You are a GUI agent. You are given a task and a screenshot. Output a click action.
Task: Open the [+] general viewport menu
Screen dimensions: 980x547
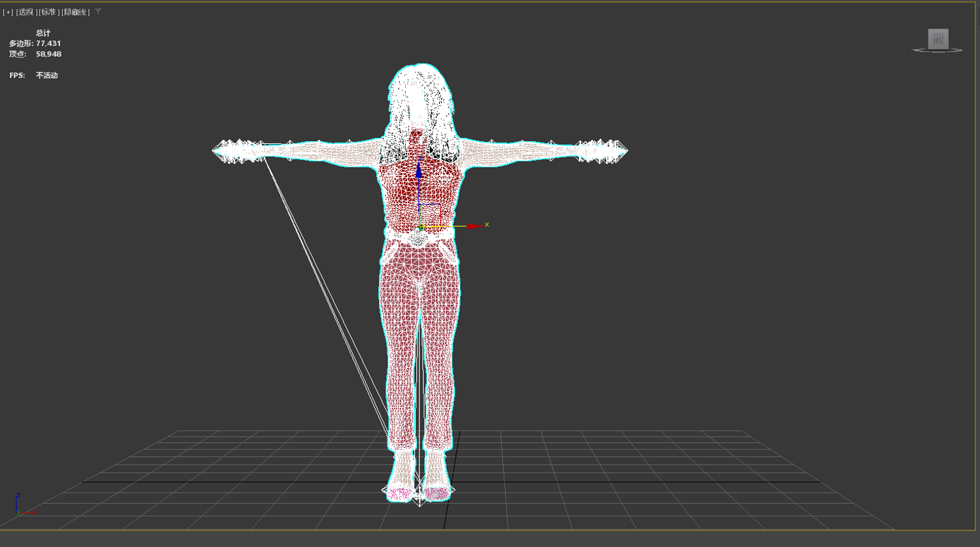[x=8, y=12]
